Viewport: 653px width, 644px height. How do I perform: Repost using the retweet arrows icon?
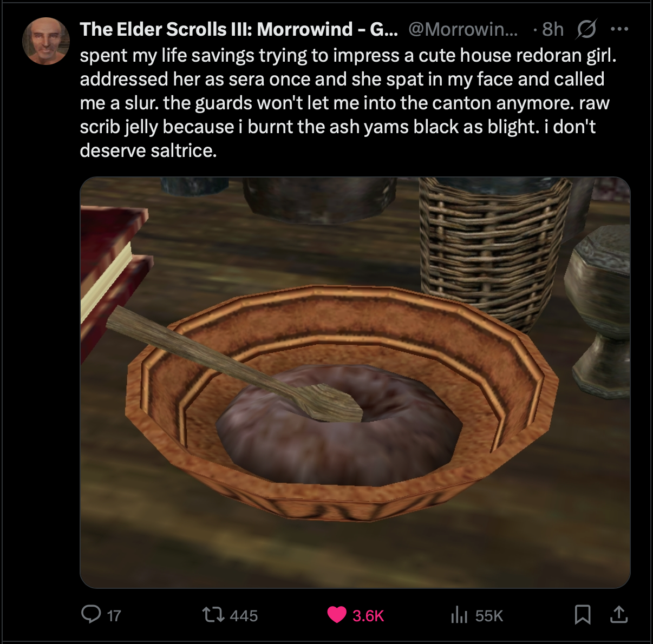tap(213, 615)
